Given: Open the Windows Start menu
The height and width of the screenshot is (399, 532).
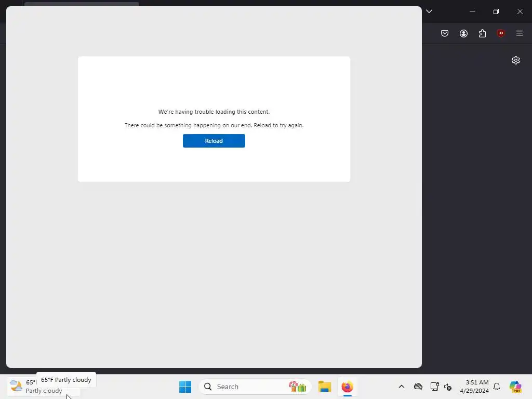Looking at the screenshot, I should (x=185, y=387).
